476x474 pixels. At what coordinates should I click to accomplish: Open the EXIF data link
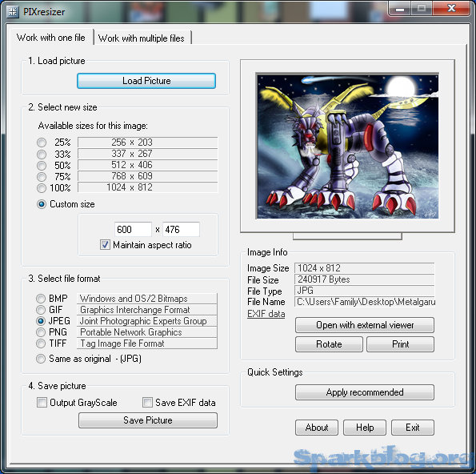coord(266,314)
